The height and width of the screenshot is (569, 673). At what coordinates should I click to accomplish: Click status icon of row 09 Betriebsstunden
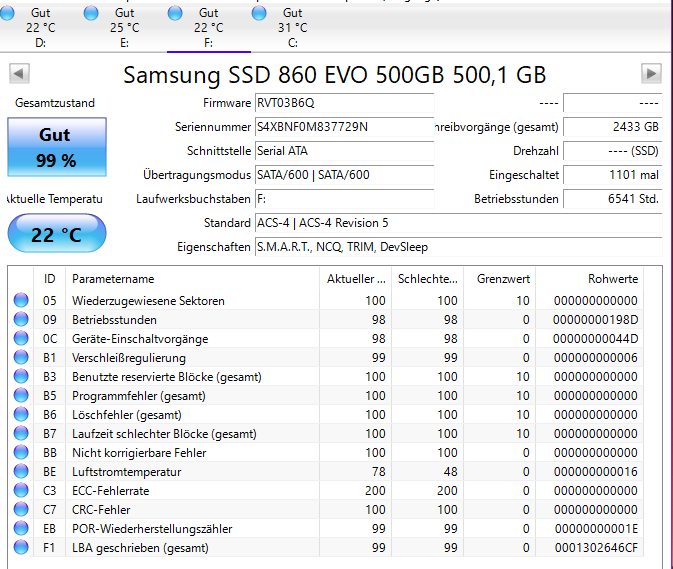coord(21,320)
